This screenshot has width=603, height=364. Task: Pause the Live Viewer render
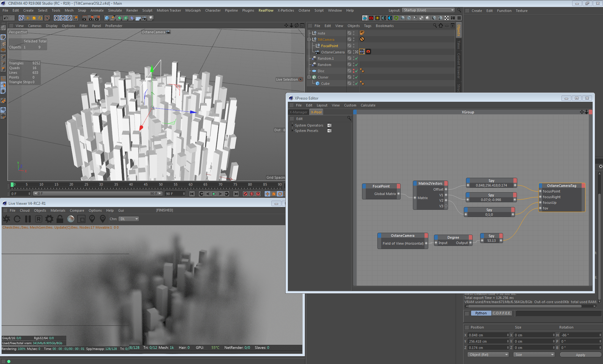click(28, 219)
